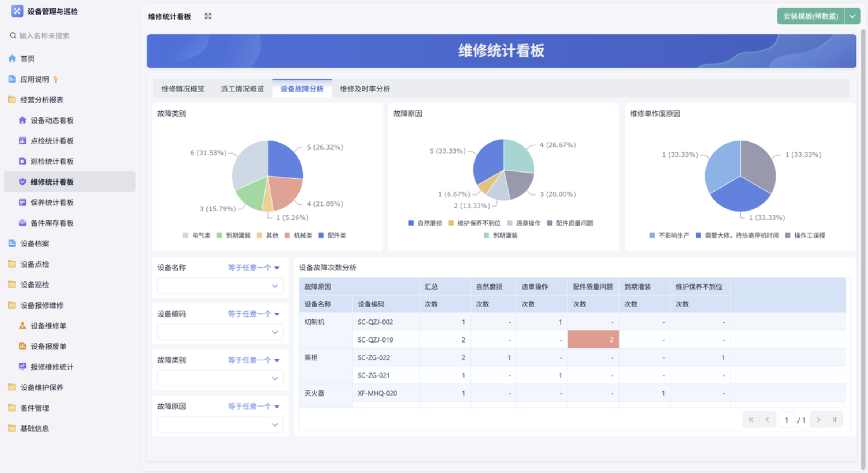Click the 设备报废单 icon
Screen dimensions: 868x473
click(x=22, y=346)
